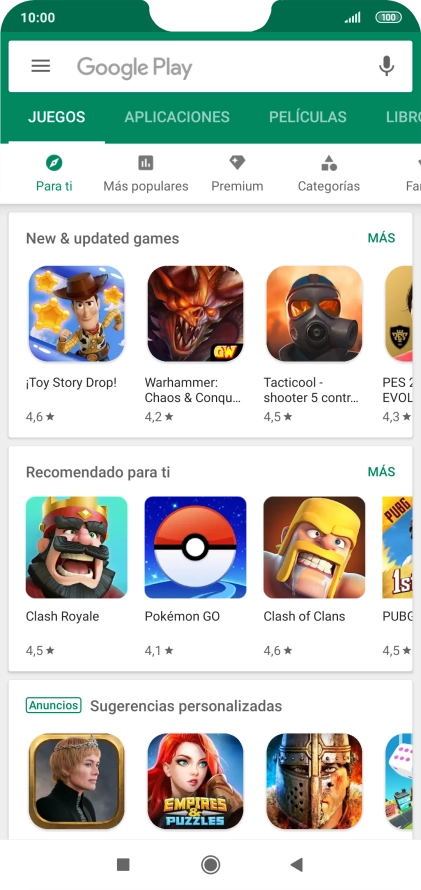Tap MÁS next to Recomendado para ti
Image resolution: width=421 pixels, height=890 pixels.
(381, 472)
